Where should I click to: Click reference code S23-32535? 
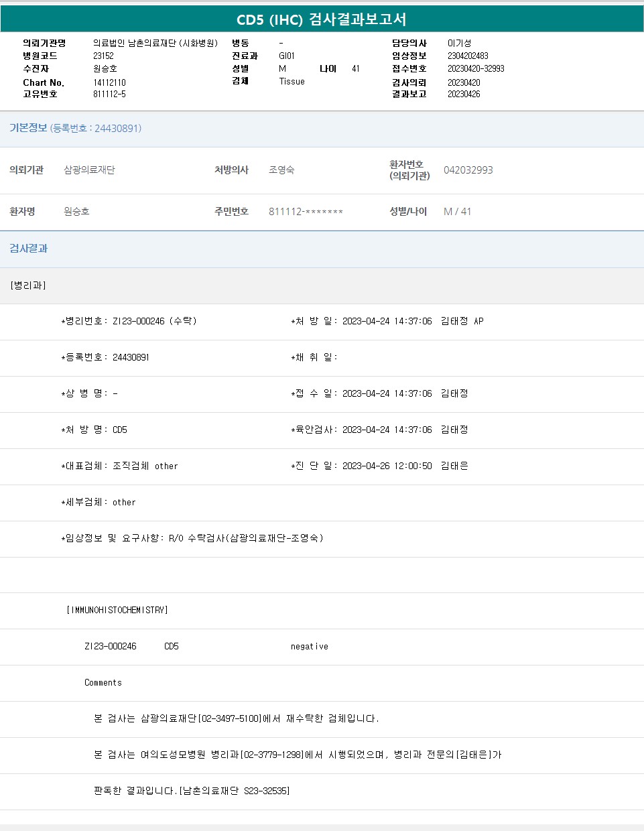coord(266,791)
